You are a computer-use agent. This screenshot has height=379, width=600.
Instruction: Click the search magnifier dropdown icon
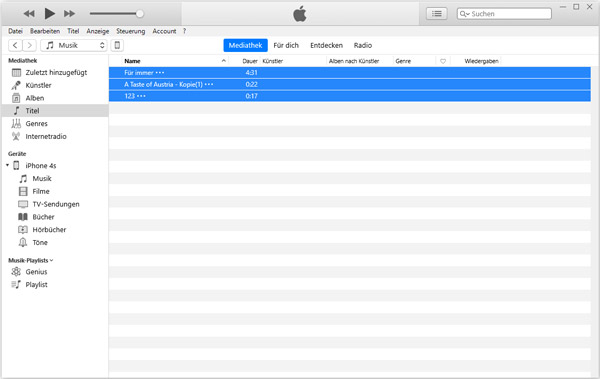[x=464, y=14]
